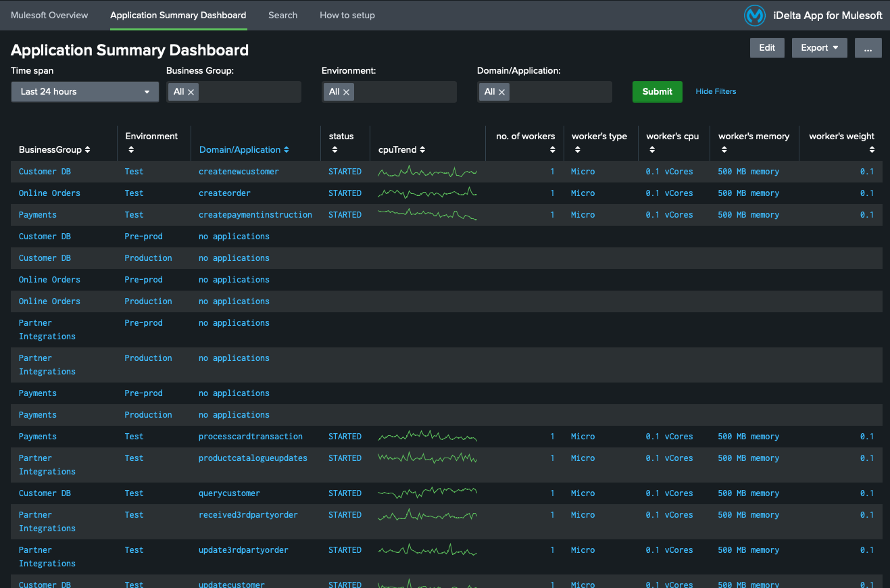The width and height of the screenshot is (890, 588).
Task: Sort by cpuTrend column sort icon
Action: coord(422,150)
